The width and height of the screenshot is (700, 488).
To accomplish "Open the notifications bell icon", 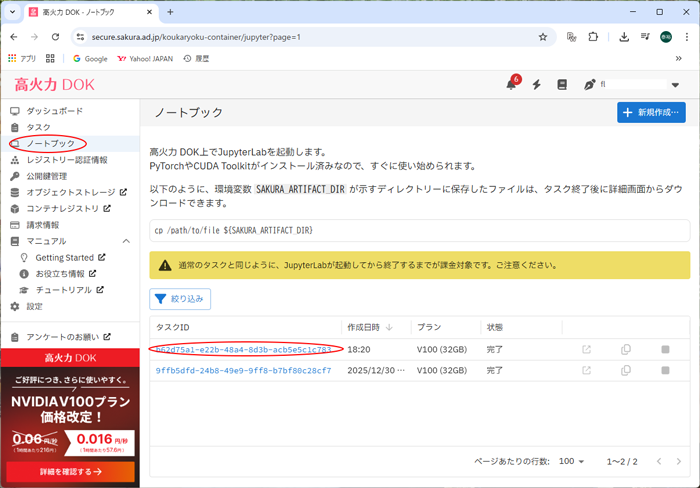I will [512, 84].
